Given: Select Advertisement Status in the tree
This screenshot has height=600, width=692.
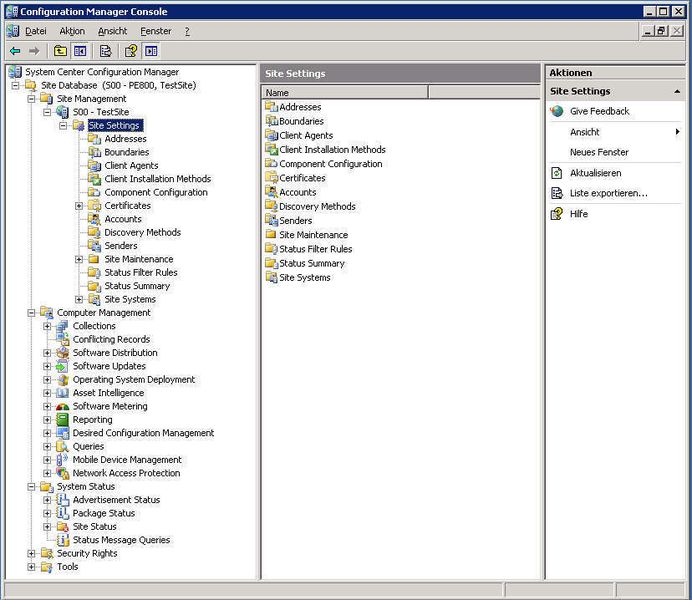Looking at the screenshot, I should tap(117, 500).
